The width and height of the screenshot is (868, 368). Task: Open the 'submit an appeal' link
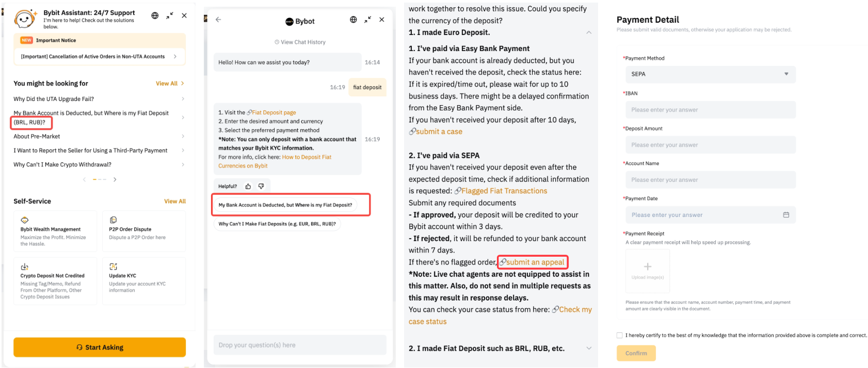535,262
